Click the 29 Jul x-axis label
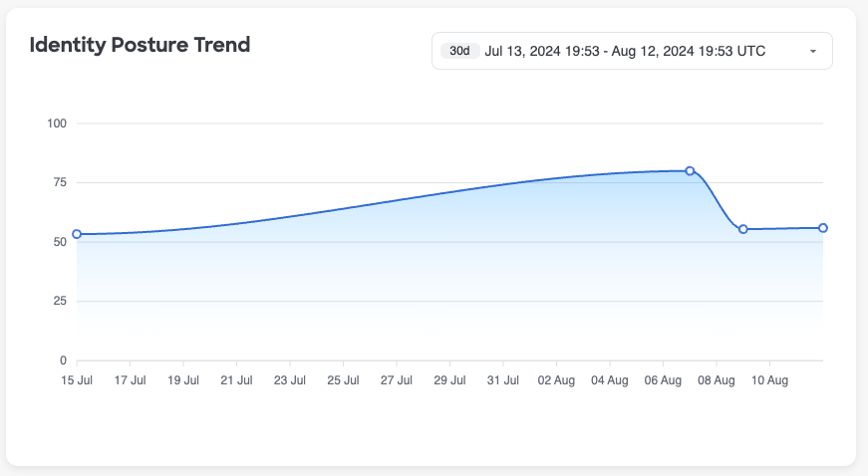Image resolution: width=868 pixels, height=476 pixels. pyautogui.click(x=449, y=380)
